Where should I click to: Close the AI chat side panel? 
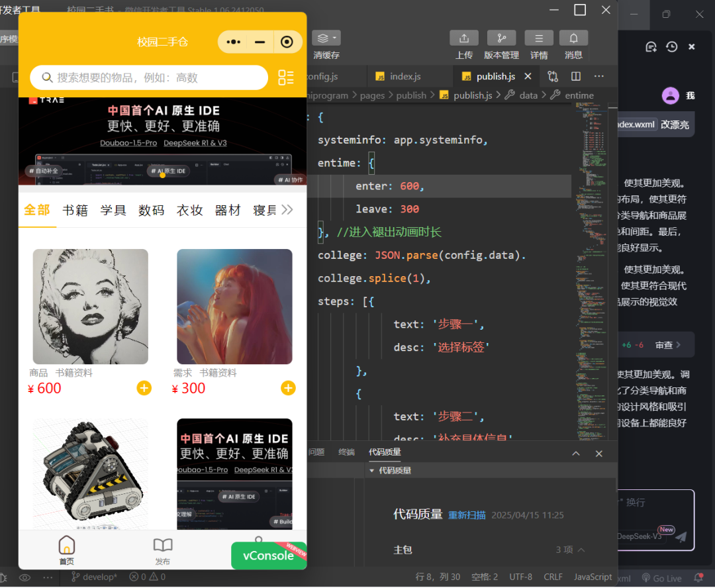[x=692, y=47]
